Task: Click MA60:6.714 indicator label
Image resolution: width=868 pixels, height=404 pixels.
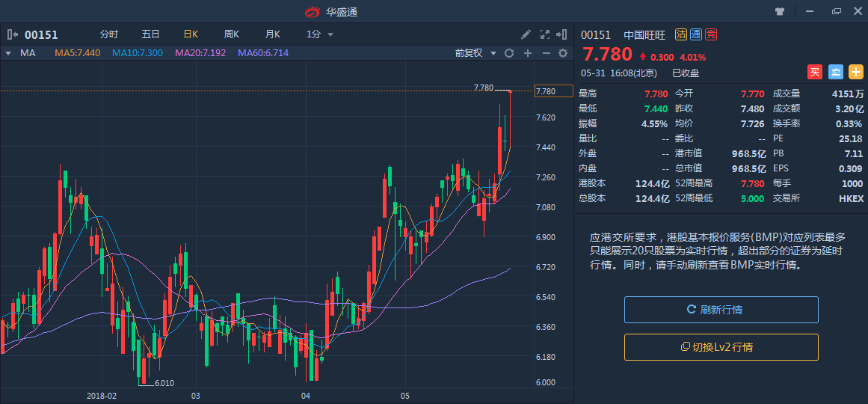Action: click(263, 53)
